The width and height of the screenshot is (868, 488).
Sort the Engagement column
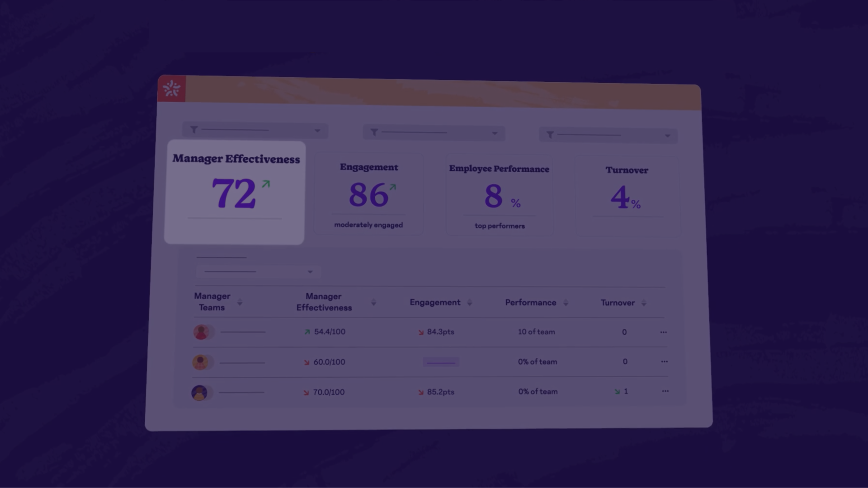click(469, 303)
